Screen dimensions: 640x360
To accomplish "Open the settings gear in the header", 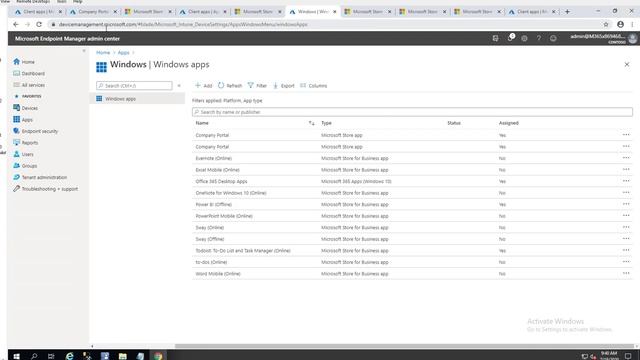I will click(524, 38).
